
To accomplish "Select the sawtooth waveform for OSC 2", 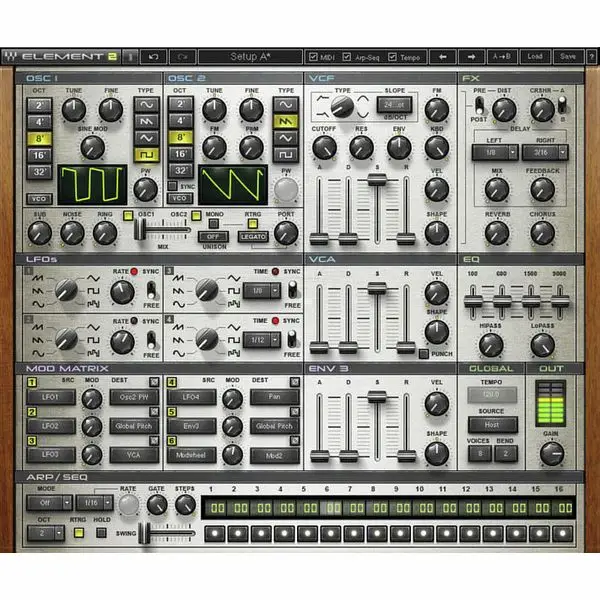I will (286, 120).
